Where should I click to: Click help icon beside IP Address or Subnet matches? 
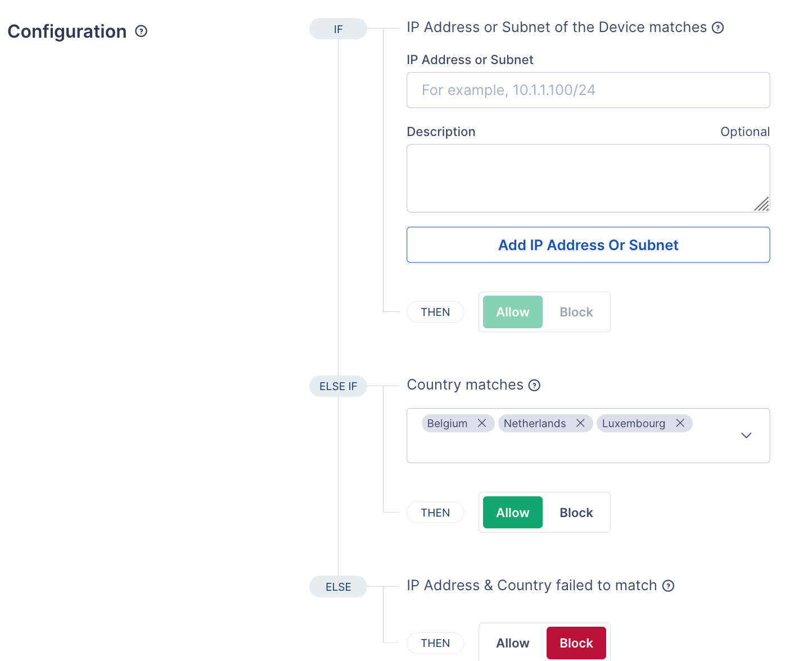[718, 28]
